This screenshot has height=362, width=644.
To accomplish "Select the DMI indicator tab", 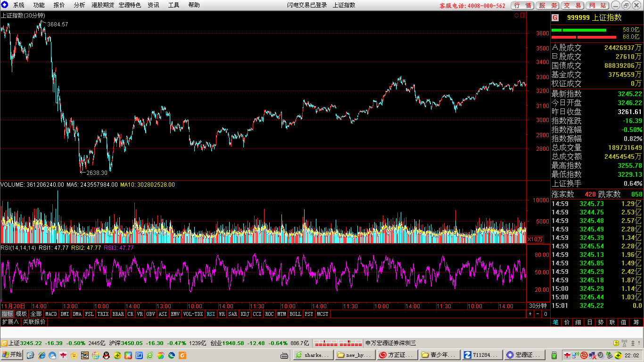I will pos(65,313).
